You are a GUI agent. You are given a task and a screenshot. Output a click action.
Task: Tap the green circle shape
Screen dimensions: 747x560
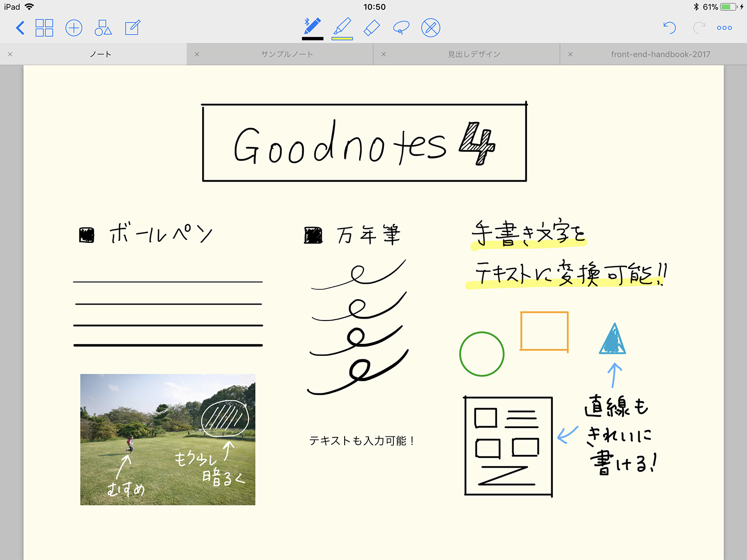point(482,354)
